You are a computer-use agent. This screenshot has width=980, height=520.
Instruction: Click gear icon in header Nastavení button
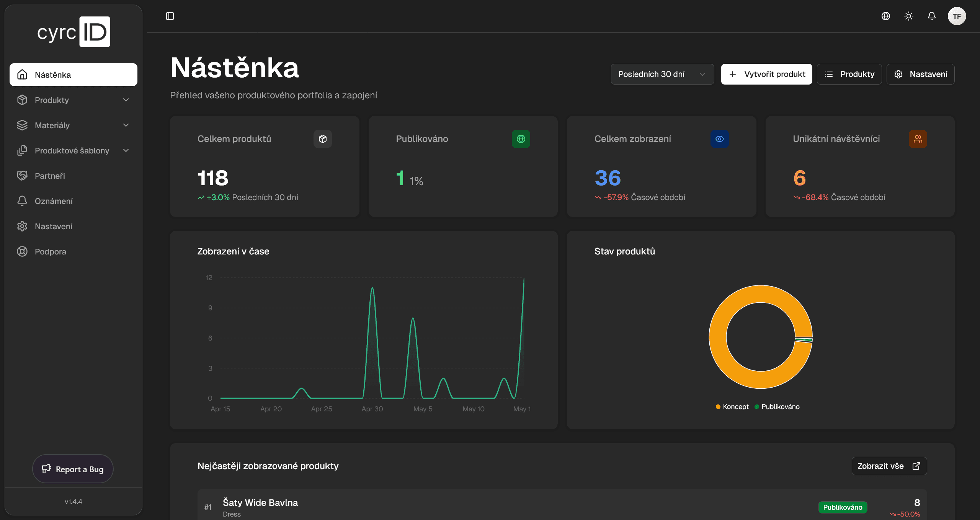898,74
